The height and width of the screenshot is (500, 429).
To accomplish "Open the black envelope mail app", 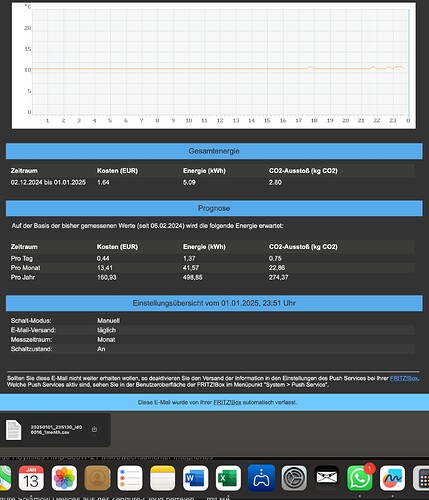I will [327, 478].
